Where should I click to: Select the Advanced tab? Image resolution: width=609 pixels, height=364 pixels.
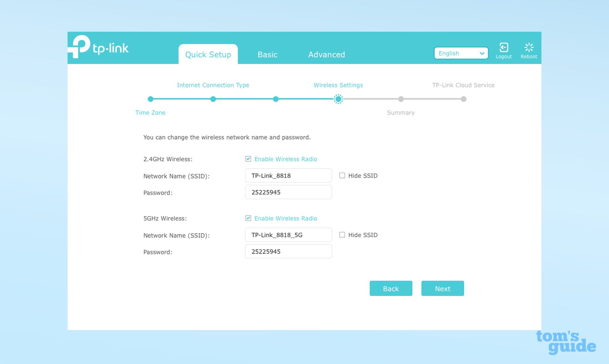point(326,54)
